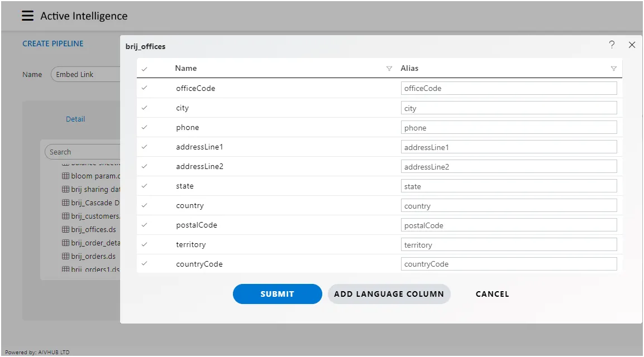Select brij sharing dataset in list

click(x=96, y=189)
